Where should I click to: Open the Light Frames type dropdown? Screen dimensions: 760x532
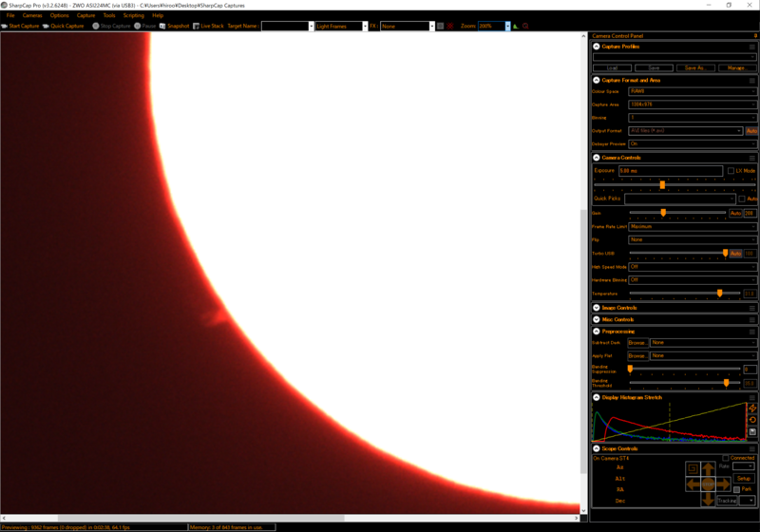365,27
